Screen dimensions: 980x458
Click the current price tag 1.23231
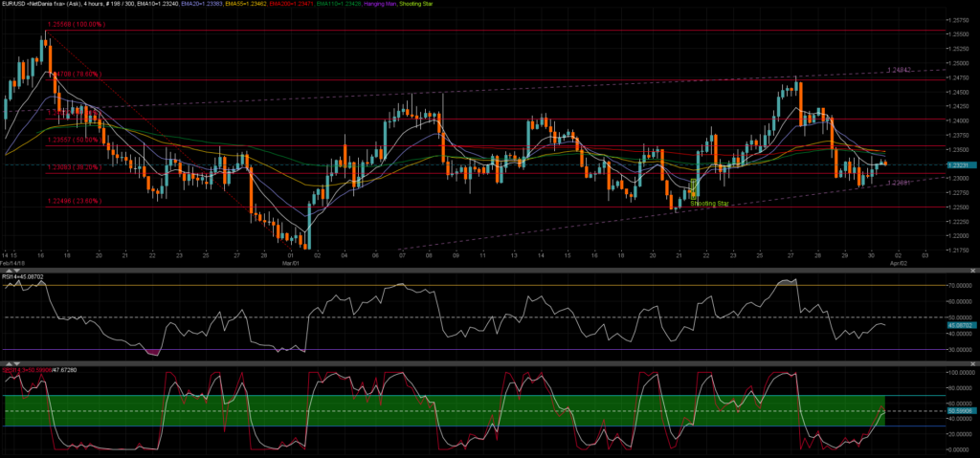point(959,165)
